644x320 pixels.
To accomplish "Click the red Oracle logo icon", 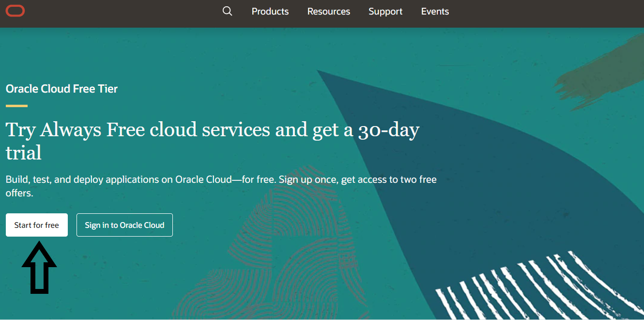I will pos(15,10).
